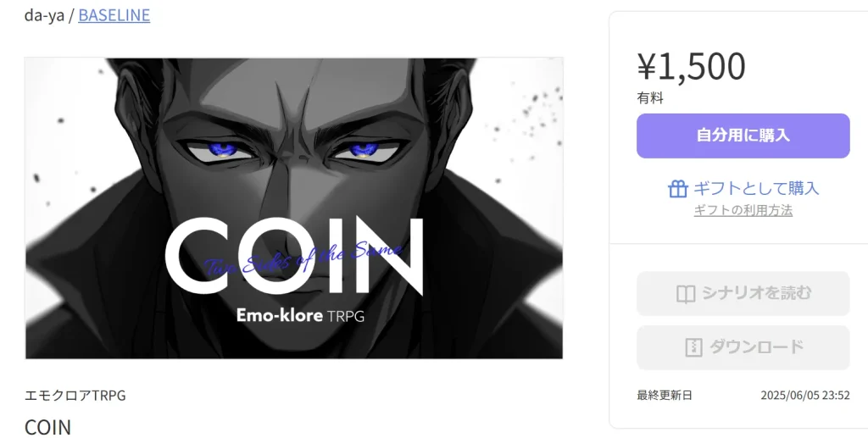
Task: Click the open book icon
Action: 686,294
